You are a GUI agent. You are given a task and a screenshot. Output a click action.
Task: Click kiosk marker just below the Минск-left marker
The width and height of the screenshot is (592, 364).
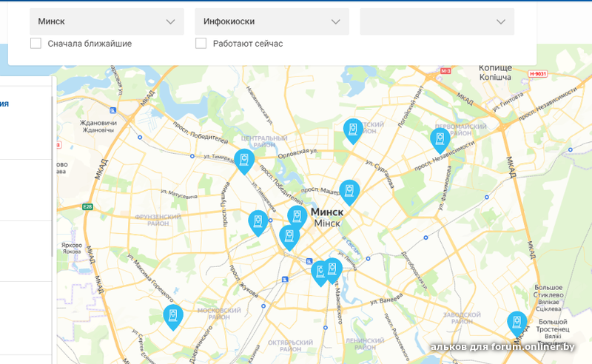(x=289, y=238)
